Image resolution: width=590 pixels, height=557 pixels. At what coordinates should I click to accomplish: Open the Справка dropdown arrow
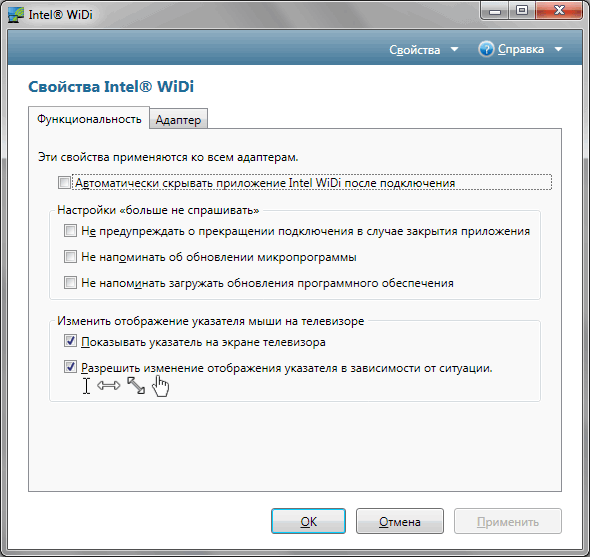pos(558,49)
